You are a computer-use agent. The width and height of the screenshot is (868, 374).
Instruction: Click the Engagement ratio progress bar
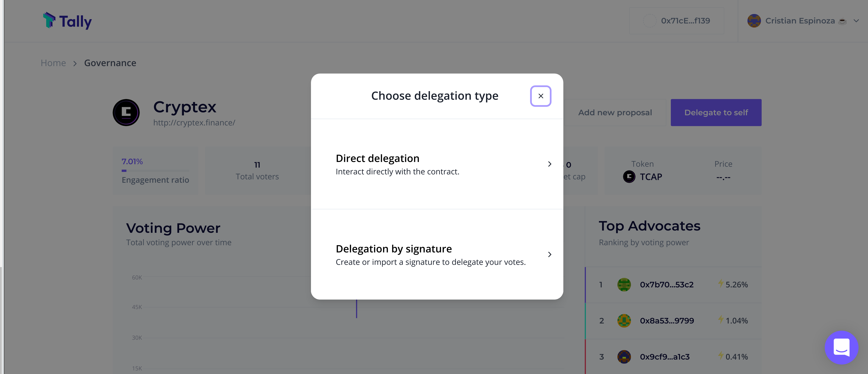point(155,171)
